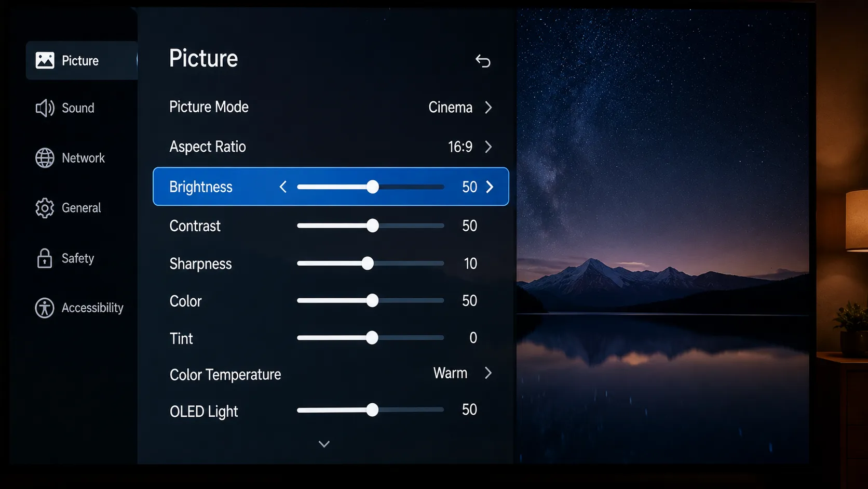Select the Picture menu label in sidebar

pos(80,61)
